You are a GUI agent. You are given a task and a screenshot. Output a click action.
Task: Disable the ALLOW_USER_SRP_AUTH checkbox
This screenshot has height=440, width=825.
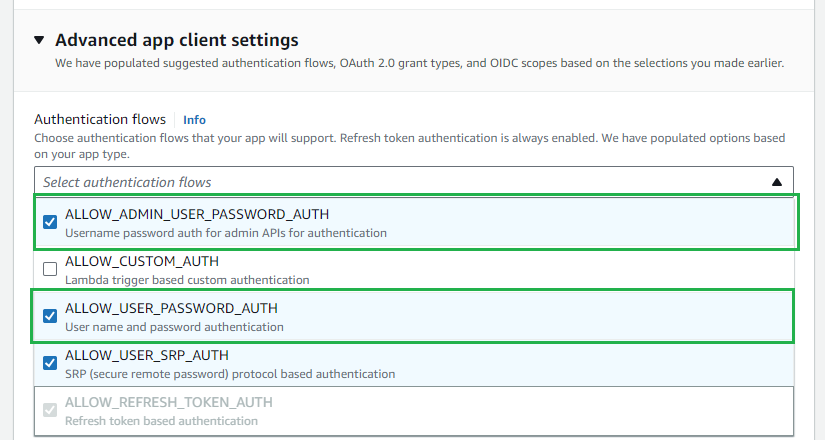click(50, 363)
